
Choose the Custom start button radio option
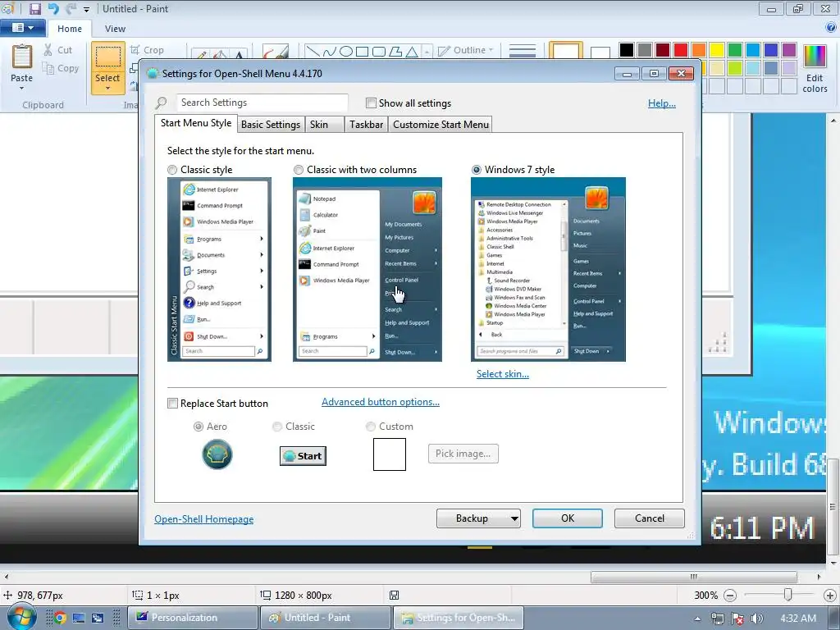pyautogui.click(x=370, y=427)
